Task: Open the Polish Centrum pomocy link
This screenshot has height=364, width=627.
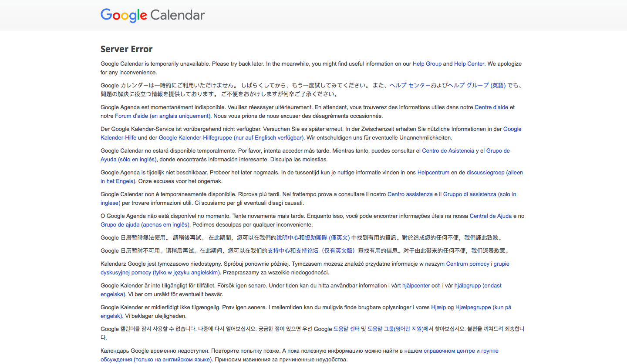Action: (468, 264)
